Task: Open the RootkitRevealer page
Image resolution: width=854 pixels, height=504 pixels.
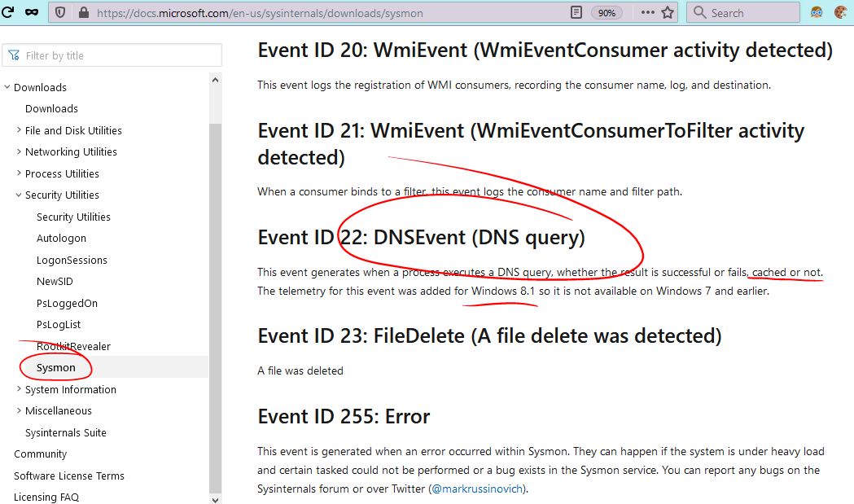Action: click(73, 346)
